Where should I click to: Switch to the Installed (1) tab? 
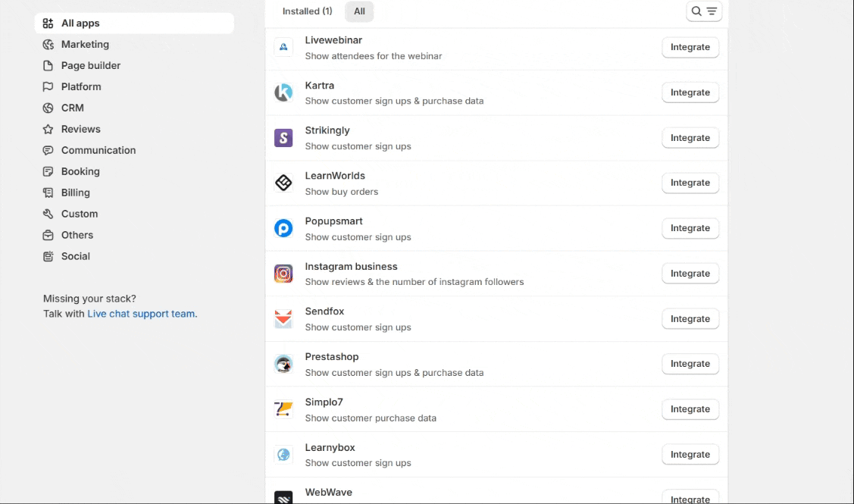click(307, 11)
